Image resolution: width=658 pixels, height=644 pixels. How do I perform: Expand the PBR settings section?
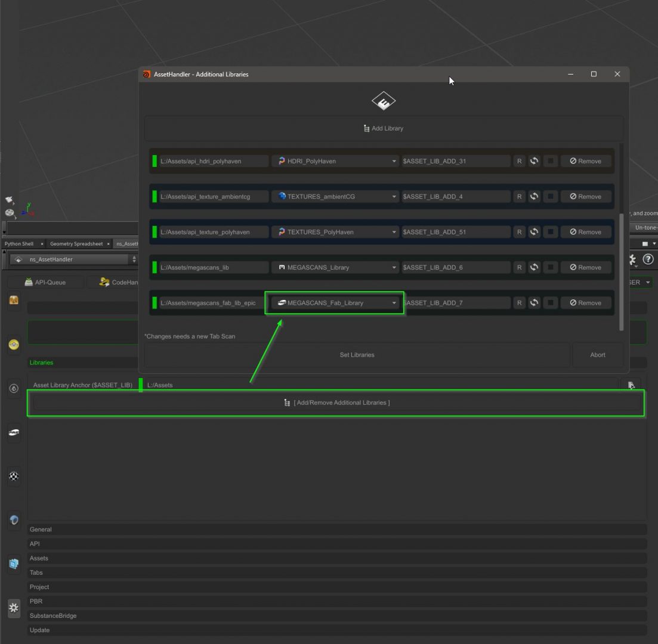tap(337, 601)
